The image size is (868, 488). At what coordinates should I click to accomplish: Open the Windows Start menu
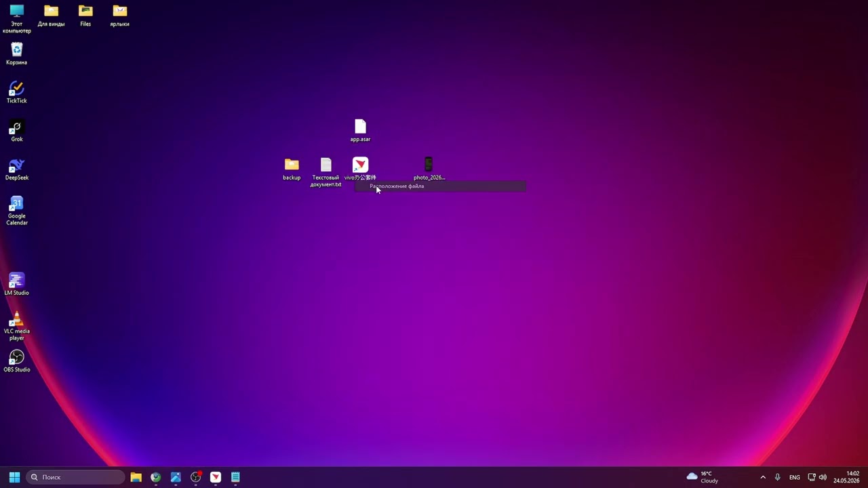14,477
